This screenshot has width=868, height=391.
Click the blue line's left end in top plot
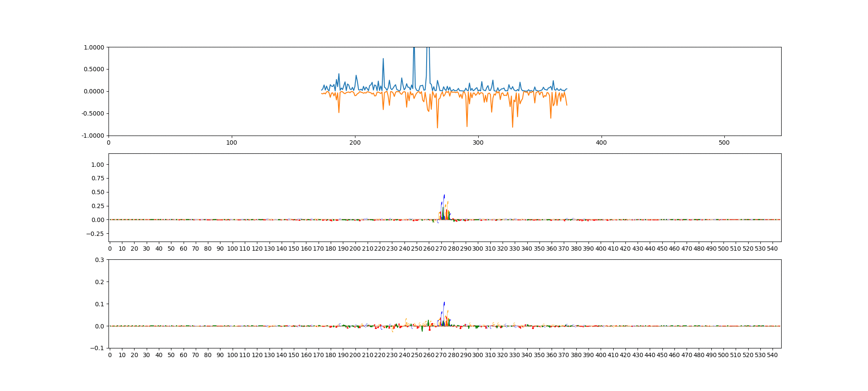[322, 90]
